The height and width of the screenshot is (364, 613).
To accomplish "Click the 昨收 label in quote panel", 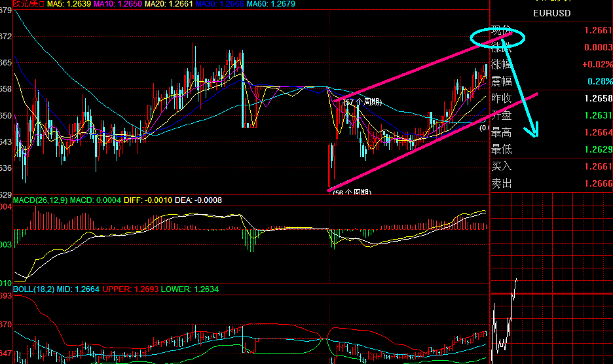I will tap(501, 98).
